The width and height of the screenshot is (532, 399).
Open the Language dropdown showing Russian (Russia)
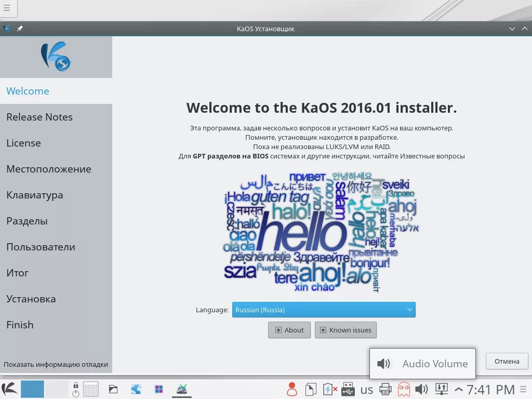click(324, 310)
